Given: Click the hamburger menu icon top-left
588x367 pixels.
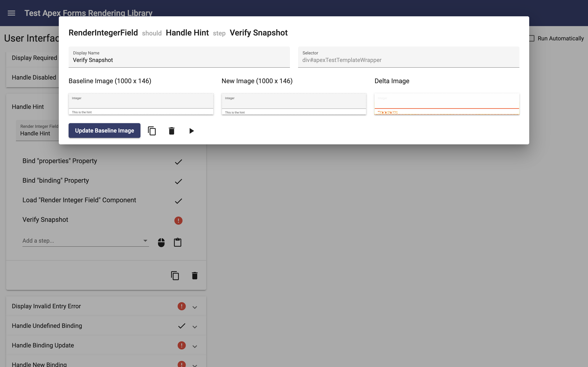Looking at the screenshot, I should tap(11, 13).
